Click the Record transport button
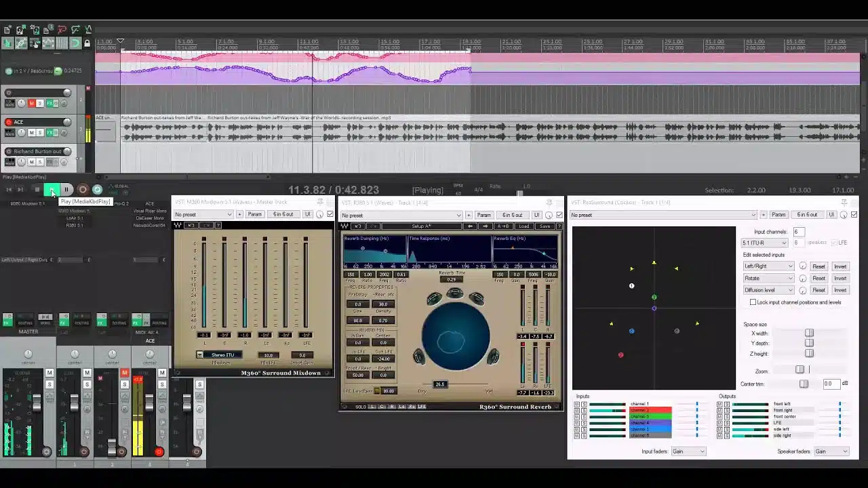This screenshot has width=868, height=488. coord(82,190)
